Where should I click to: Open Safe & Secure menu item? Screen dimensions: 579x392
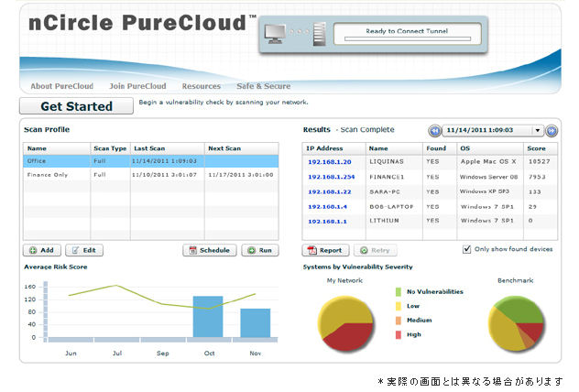(263, 86)
